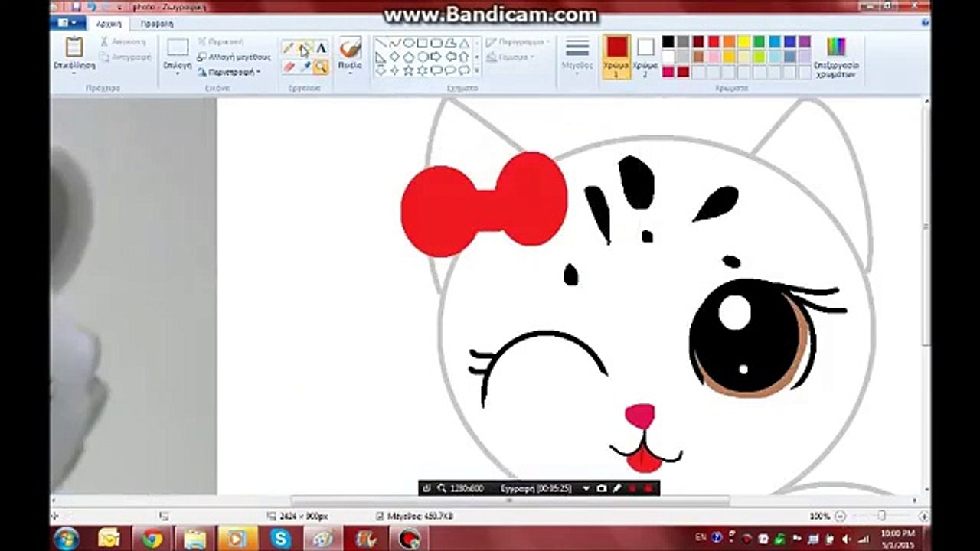This screenshot has height=551, width=980.
Task: Expand the Brushes dropdown arrow
Action: (x=350, y=74)
